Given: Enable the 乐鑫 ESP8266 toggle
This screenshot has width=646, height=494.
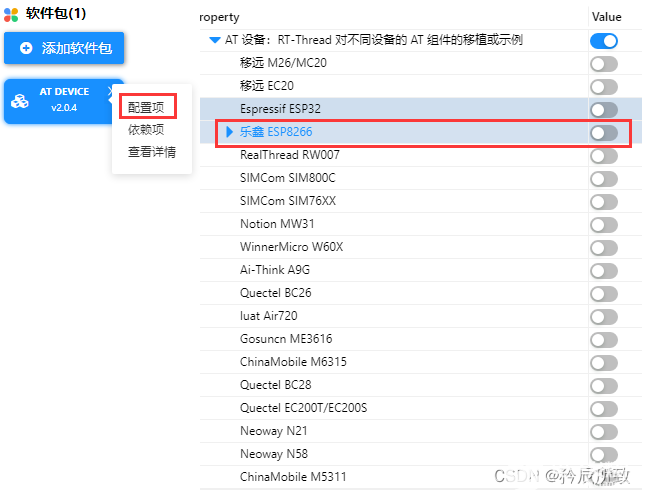Looking at the screenshot, I should [604, 133].
